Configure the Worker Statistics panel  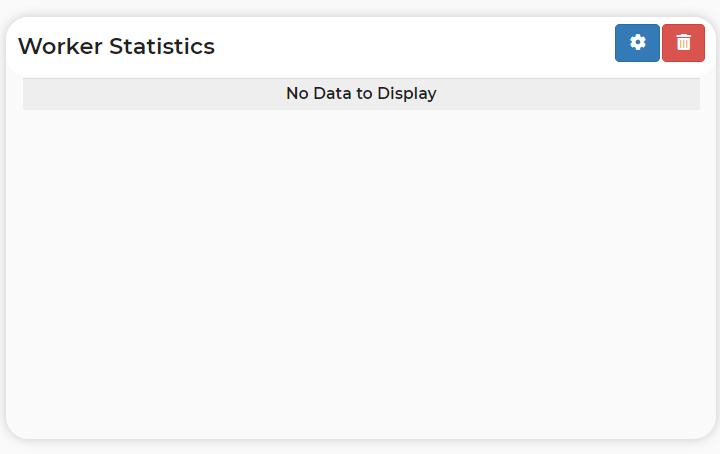637,43
